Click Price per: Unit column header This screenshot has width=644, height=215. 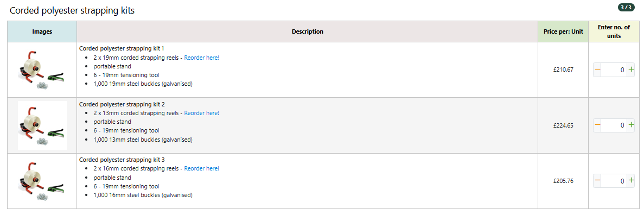click(x=563, y=31)
